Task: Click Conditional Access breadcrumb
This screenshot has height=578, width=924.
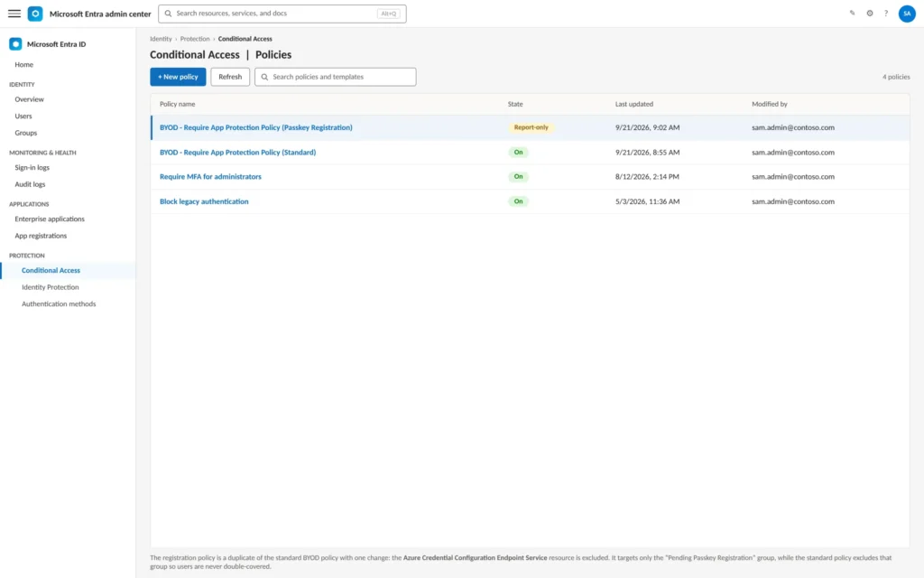Action: click(245, 39)
